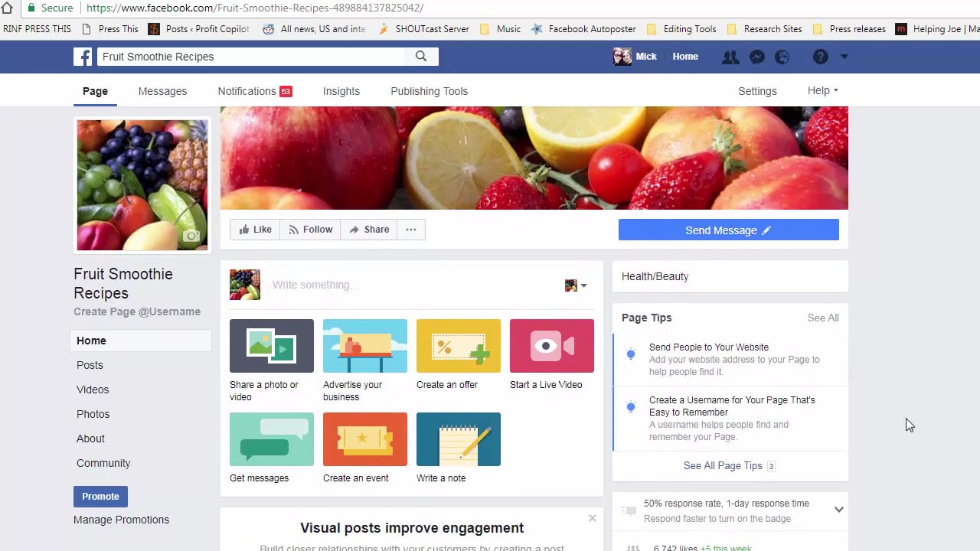Open the Editing Tools bookmarks folder

(681, 29)
